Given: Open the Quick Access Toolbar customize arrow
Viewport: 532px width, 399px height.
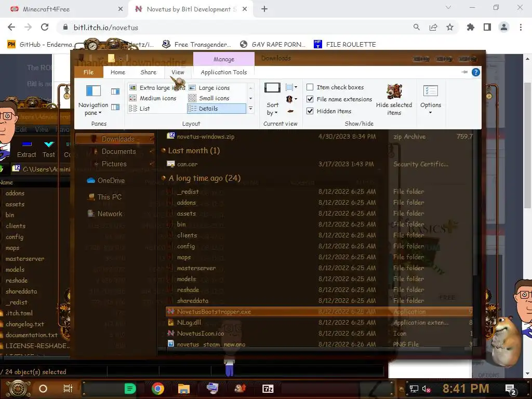Looking at the screenshot, I should pyautogui.click(x=121, y=59).
